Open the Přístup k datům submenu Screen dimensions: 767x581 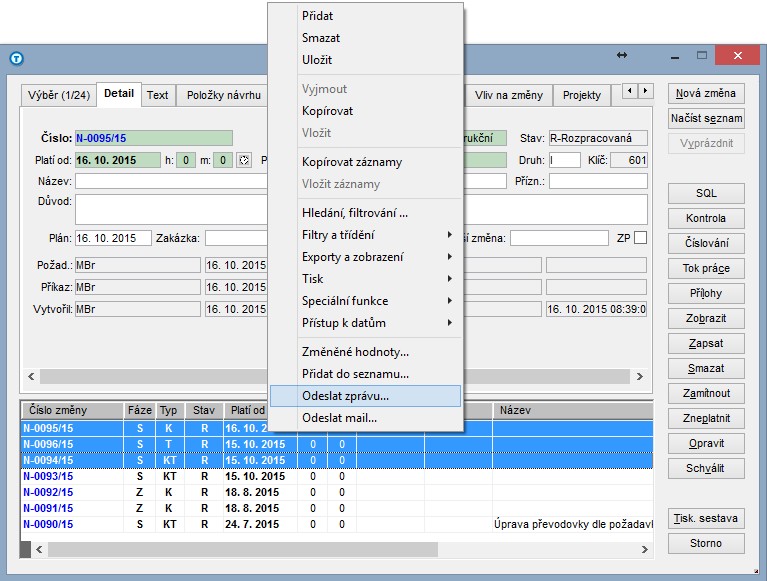[365, 323]
